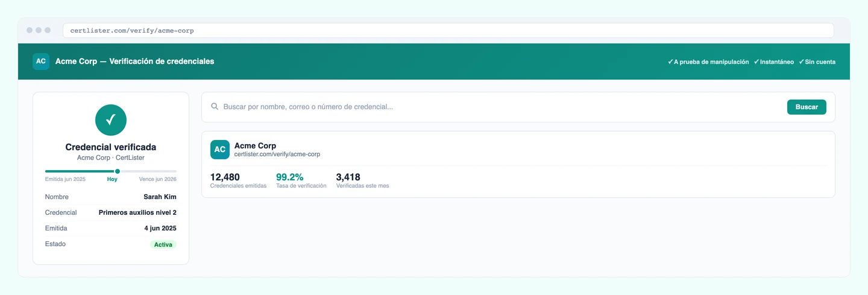Click the 'Acme Corp · CertLister' subtitle
The width and height of the screenshot is (868, 295).
click(111, 157)
